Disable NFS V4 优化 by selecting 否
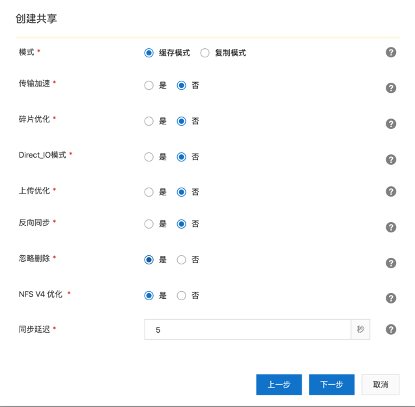This screenshot has width=415, height=407. pyautogui.click(x=181, y=295)
